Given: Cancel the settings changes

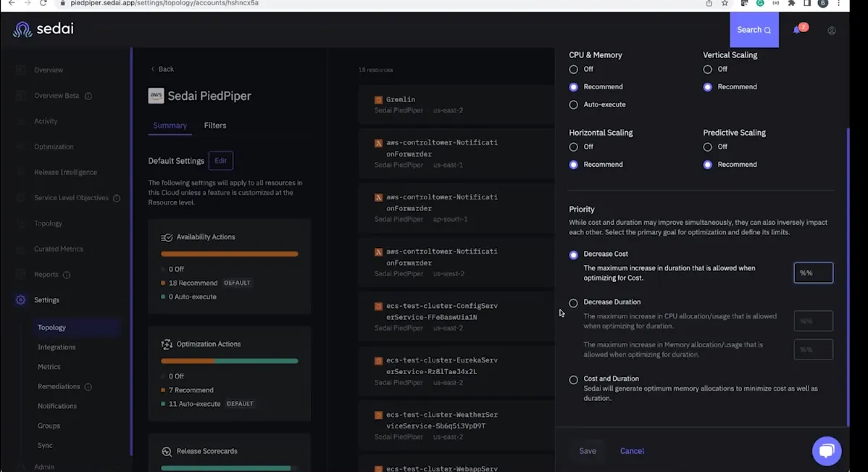Looking at the screenshot, I should point(632,451).
